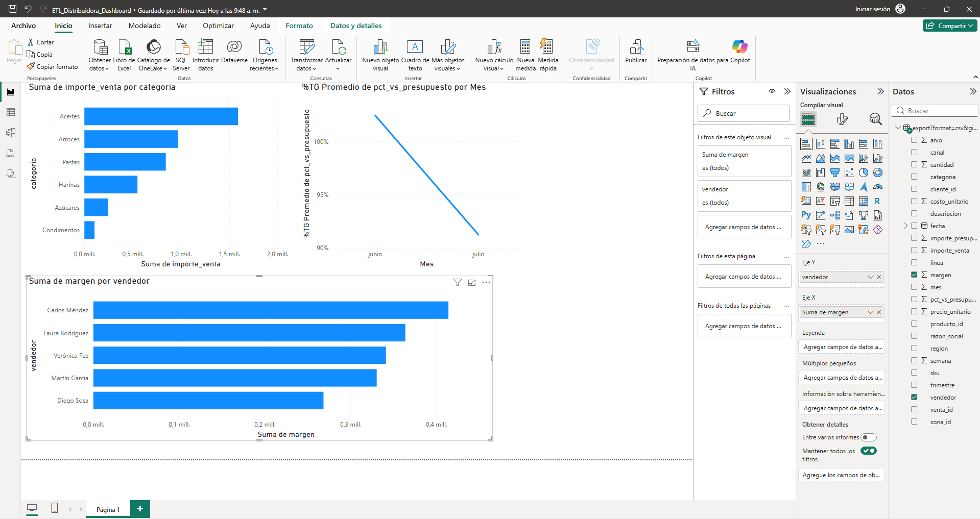Check the cantidad field checkbox
Image resolution: width=980 pixels, height=519 pixels.
click(914, 164)
